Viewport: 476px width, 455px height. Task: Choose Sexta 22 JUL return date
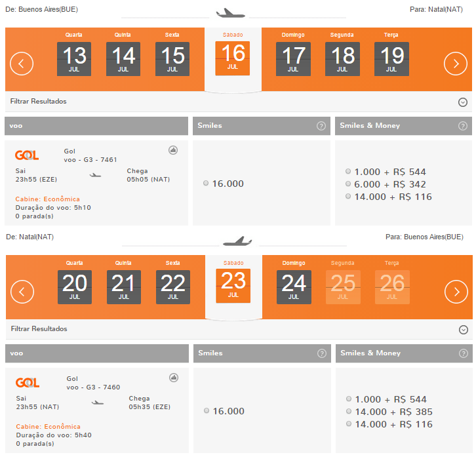173,287
